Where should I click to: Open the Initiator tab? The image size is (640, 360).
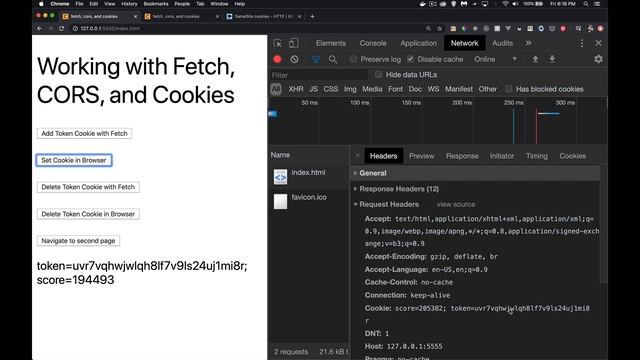[502, 156]
